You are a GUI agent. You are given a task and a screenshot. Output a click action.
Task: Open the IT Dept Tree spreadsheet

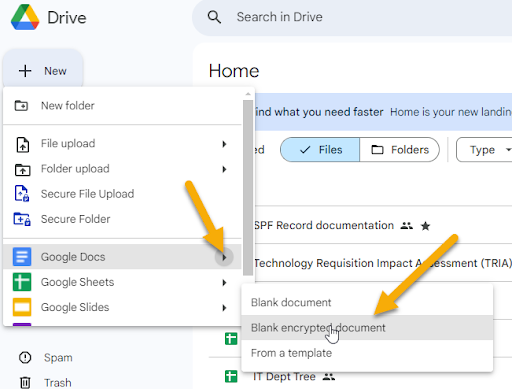(x=284, y=377)
